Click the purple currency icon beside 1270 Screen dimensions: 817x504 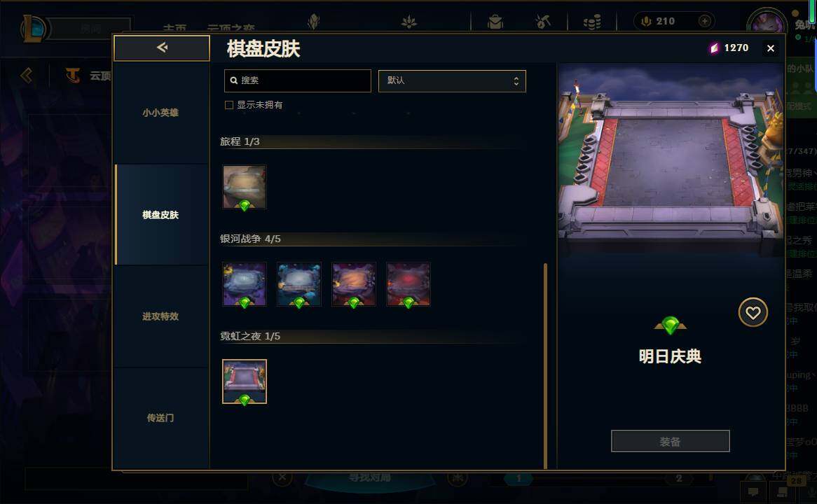coord(714,48)
